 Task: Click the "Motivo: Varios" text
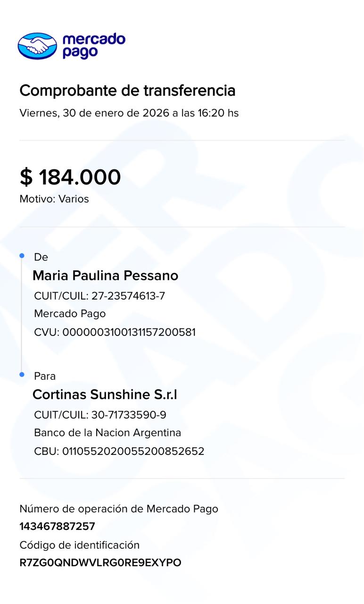(54, 199)
